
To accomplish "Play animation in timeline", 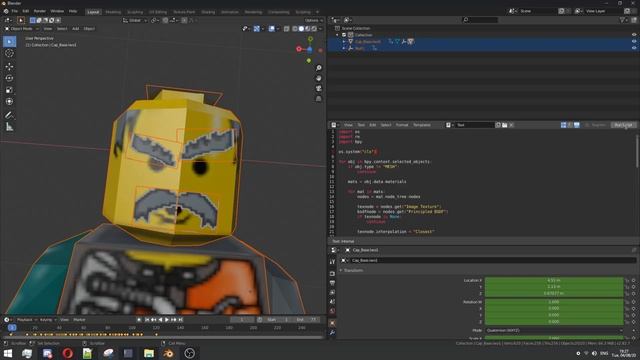I will point(167,320).
